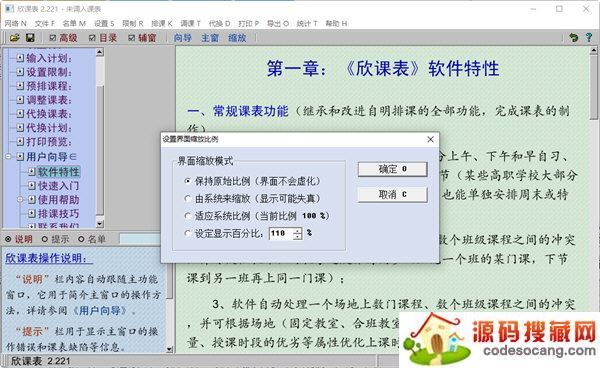The width and height of the screenshot is (600, 368).
Task: Click description panel scroll down arrow
Action: pos(170,349)
